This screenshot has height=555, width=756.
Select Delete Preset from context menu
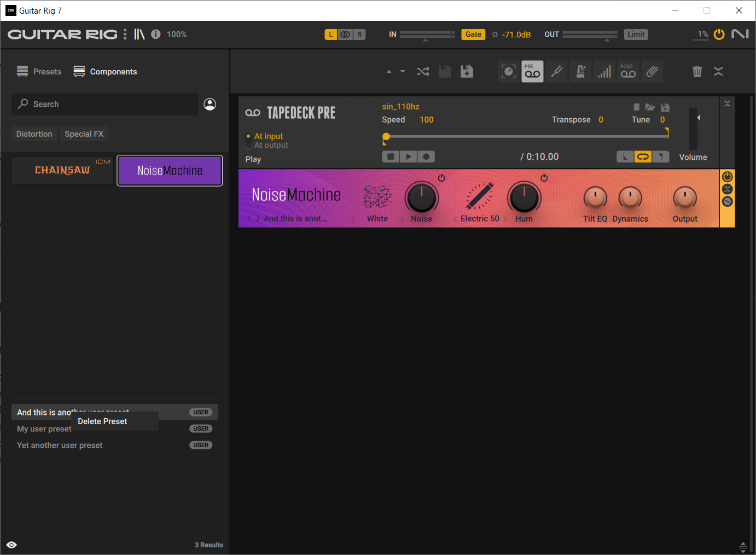[102, 421]
